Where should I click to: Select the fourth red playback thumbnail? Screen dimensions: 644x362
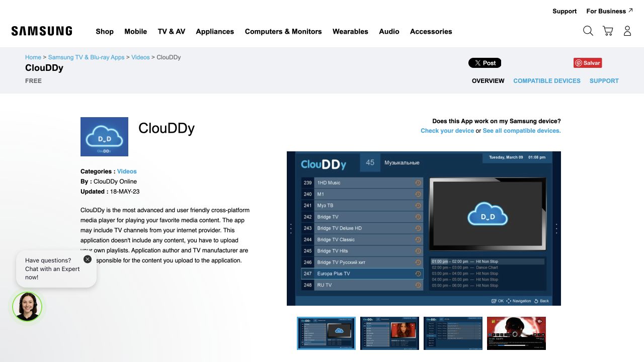point(516,333)
